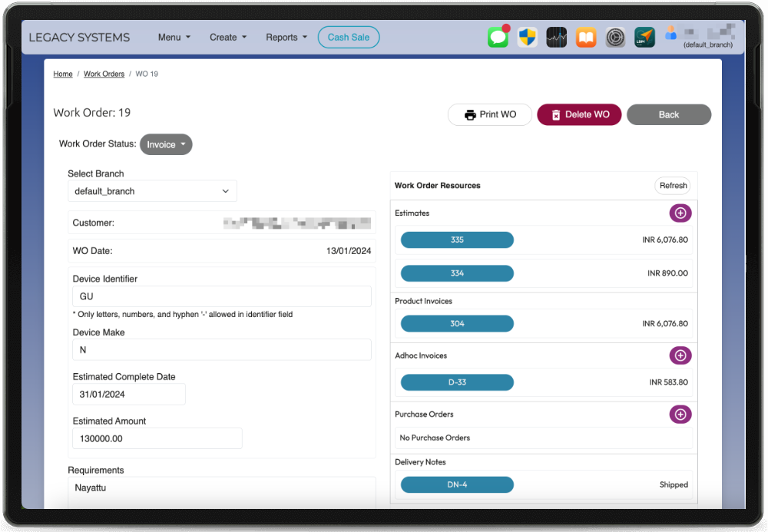Open the Stocks chart icon

click(557, 37)
